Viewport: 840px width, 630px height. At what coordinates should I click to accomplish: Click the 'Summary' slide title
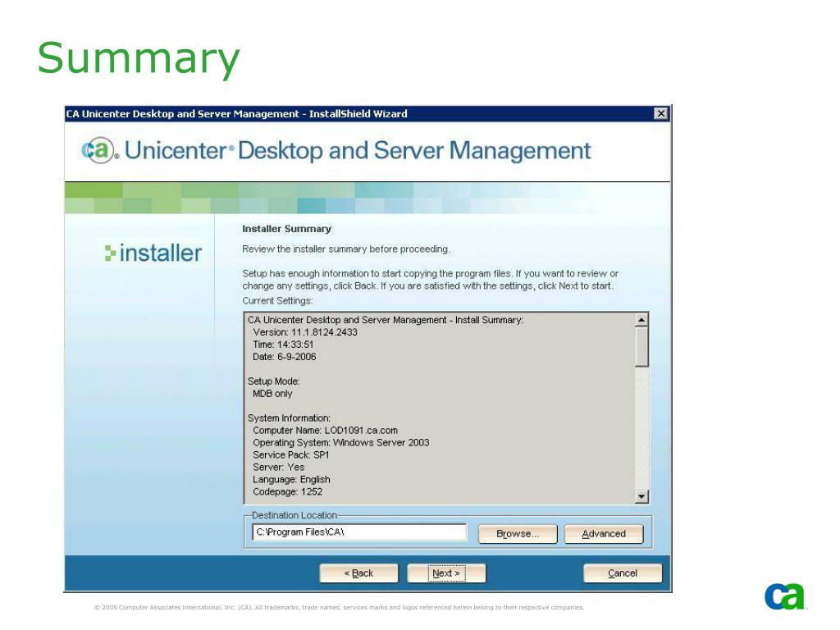point(138,58)
